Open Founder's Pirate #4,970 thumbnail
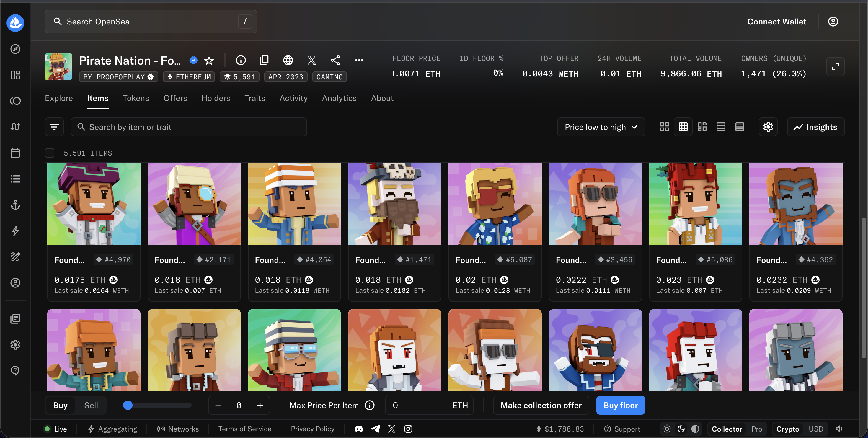The image size is (868, 438). click(94, 204)
